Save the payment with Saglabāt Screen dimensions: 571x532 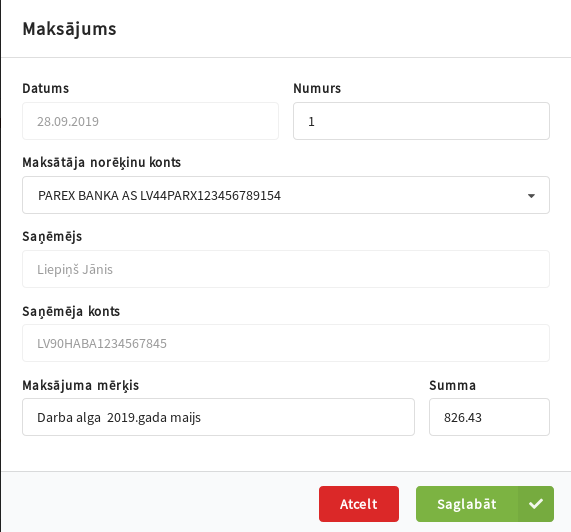tap(485, 504)
